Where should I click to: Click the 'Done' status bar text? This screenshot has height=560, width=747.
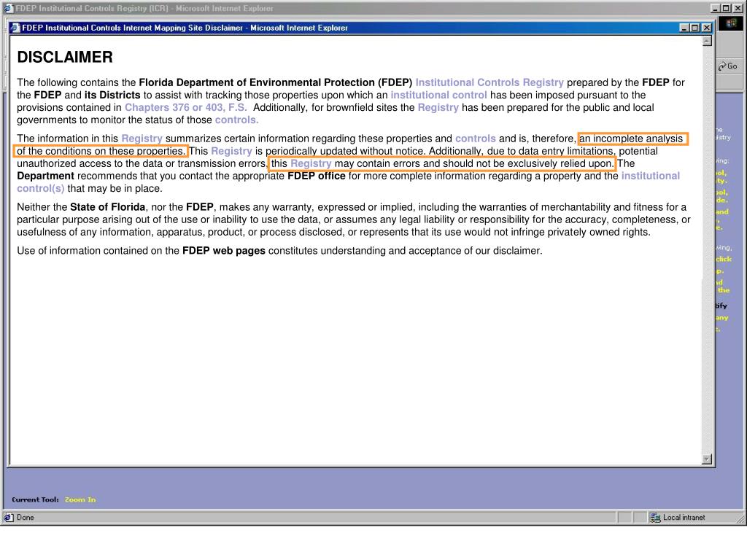pos(26,517)
